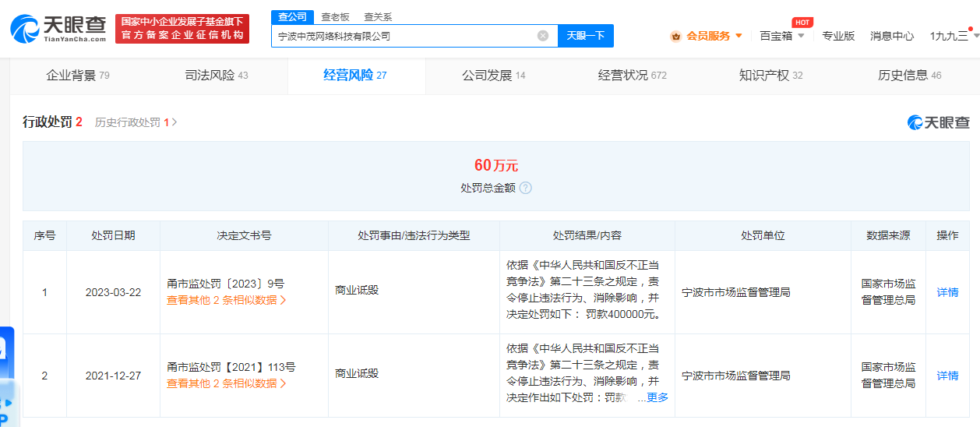
Task: Click the 60万元 total penalty amount
Action: tap(496, 165)
